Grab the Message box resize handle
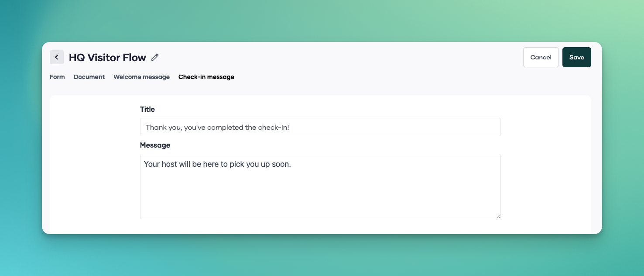 point(498,216)
